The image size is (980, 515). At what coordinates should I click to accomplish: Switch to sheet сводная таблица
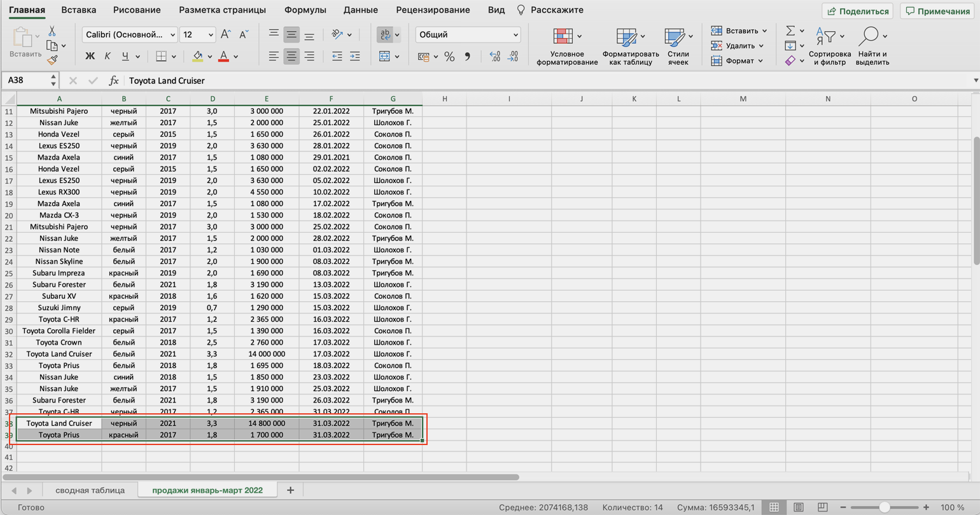click(90, 490)
